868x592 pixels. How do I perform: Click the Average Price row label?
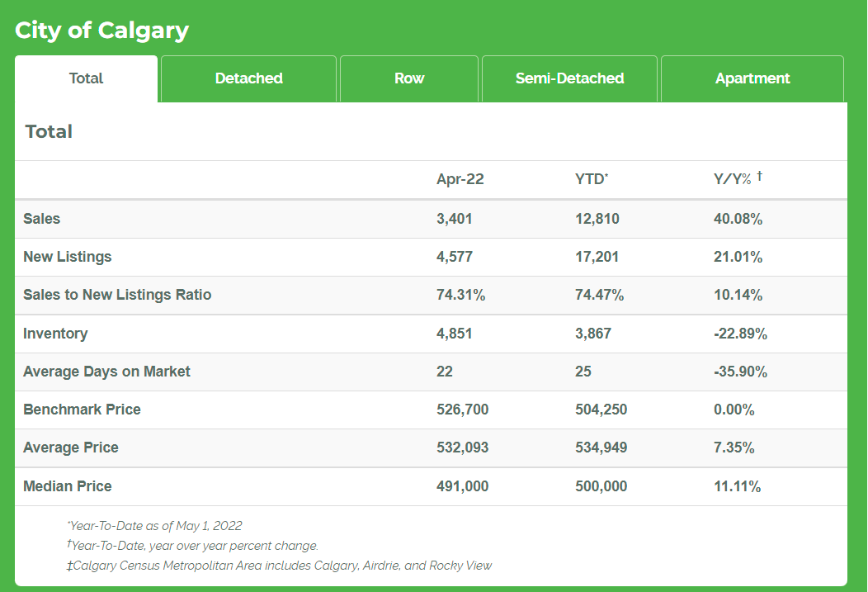click(71, 448)
